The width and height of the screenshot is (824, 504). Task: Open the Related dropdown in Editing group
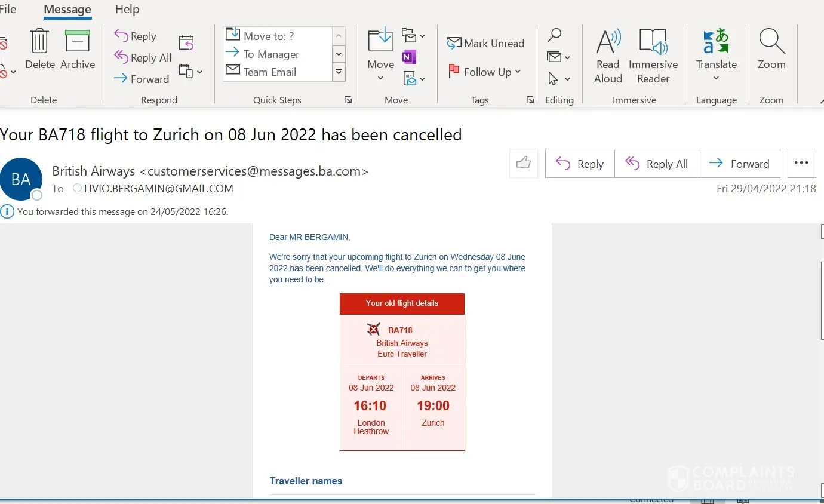click(558, 57)
